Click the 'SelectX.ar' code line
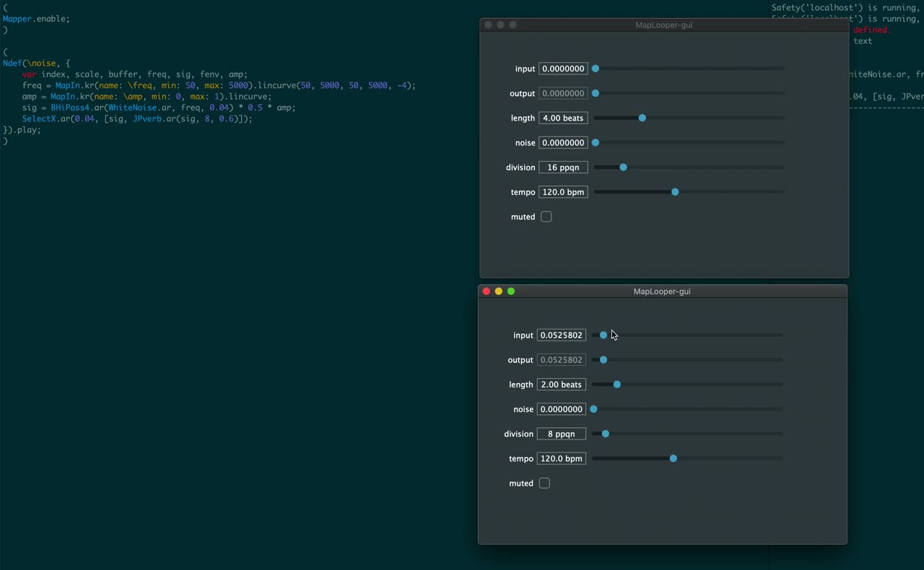The width and height of the screenshot is (924, 570). [x=137, y=119]
